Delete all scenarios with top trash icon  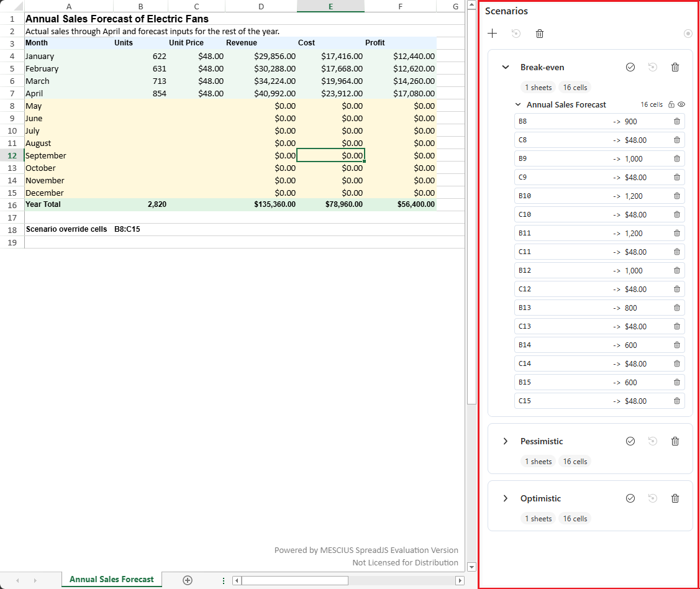[540, 34]
